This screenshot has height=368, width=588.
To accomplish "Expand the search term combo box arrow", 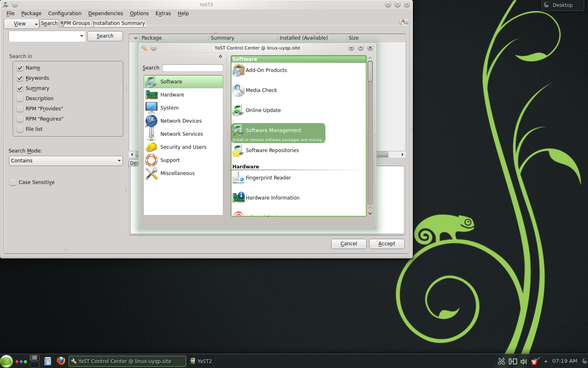I will [82, 36].
